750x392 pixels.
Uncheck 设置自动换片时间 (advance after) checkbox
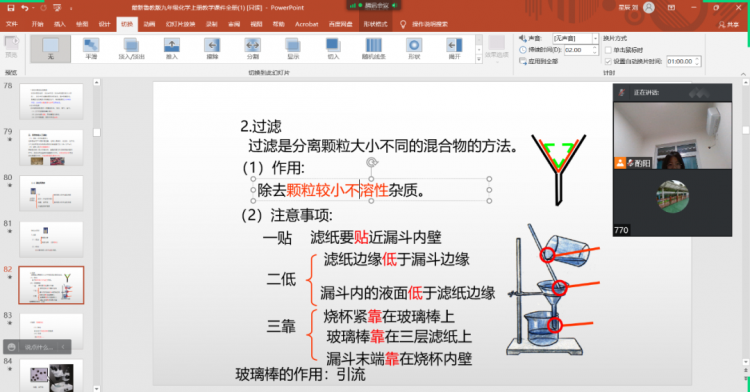coord(608,61)
